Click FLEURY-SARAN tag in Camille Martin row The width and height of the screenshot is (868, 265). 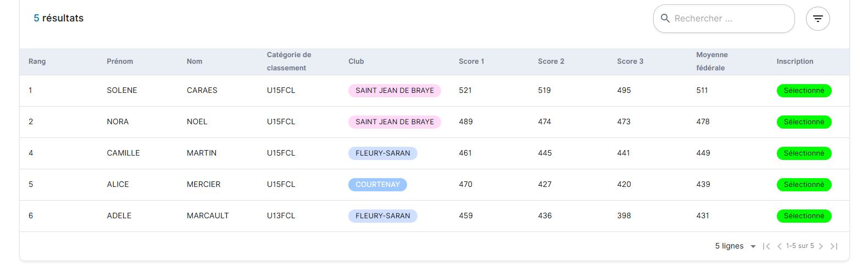coord(382,153)
